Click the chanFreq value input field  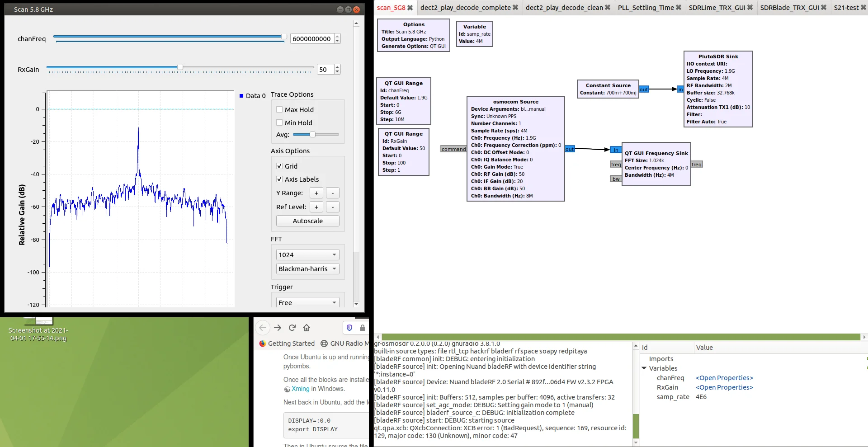coord(311,39)
